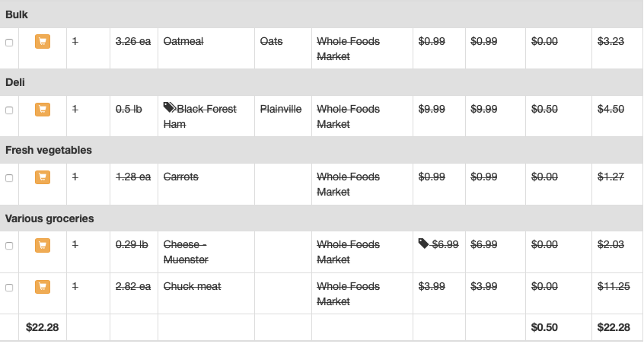644x344 pixels.
Task: Open the Chuck meat item name
Action: 193,286
